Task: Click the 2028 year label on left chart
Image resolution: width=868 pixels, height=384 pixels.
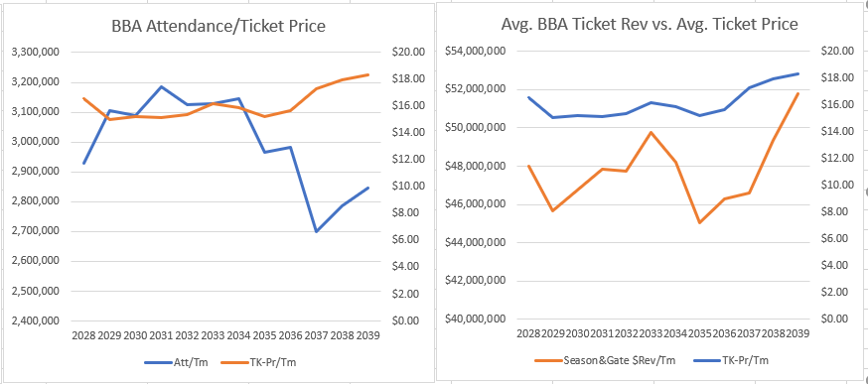Action: (83, 335)
